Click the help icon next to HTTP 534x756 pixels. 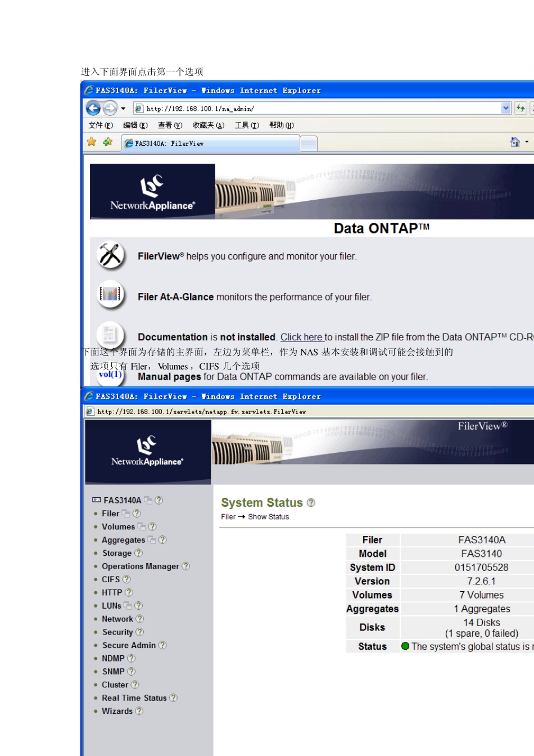(129, 592)
